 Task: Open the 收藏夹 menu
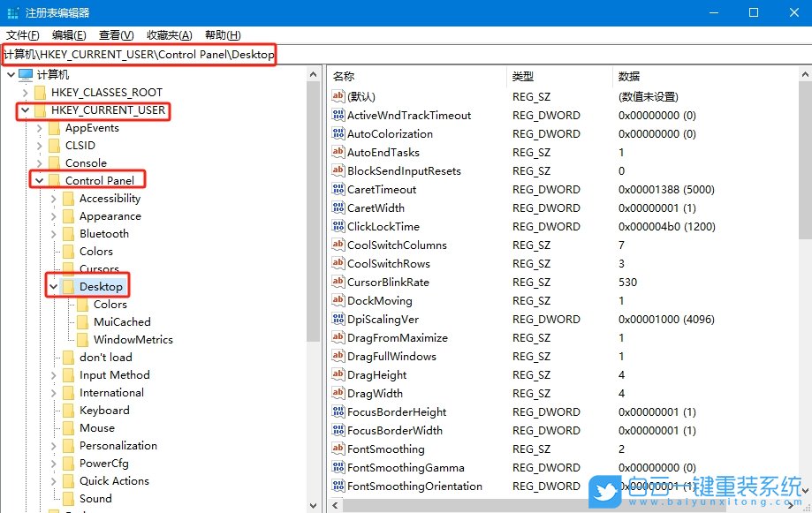pyautogui.click(x=169, y=34)
